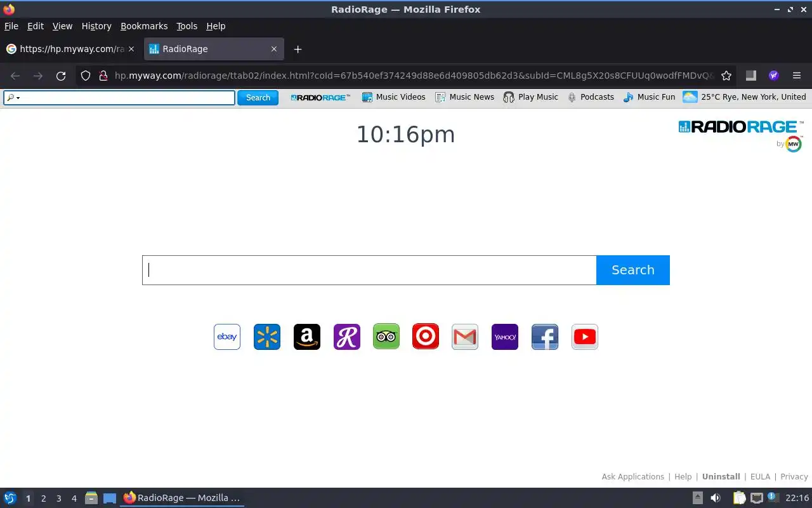Click the purple Y extension icon

click(x=774, y=76)
